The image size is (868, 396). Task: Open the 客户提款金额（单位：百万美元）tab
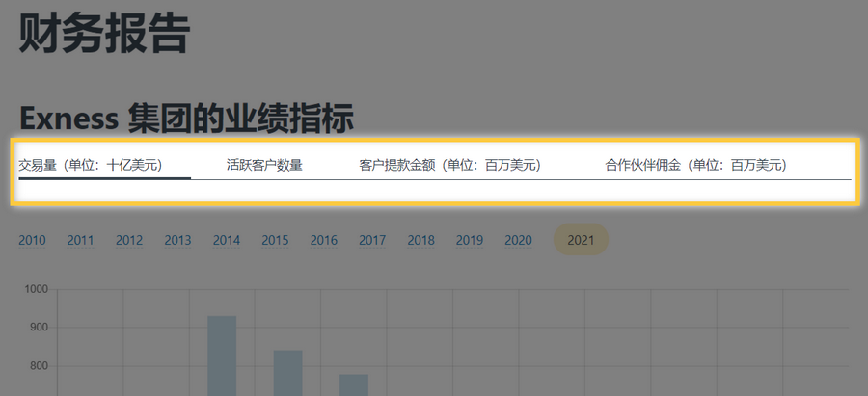tap(450, 165)
